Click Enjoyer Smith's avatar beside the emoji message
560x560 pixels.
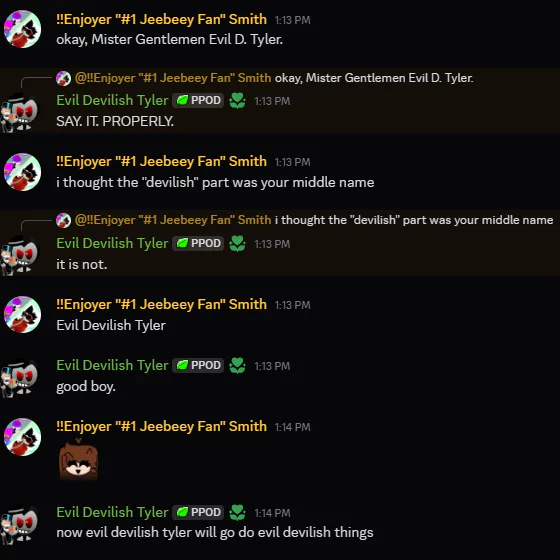click(x=22, y=437)
